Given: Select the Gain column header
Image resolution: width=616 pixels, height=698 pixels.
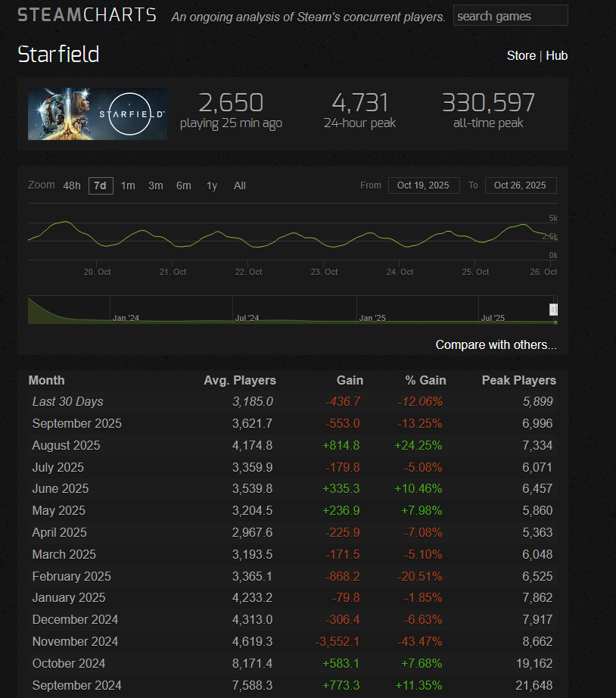Looking at the screenshot, I should pos(350,381).
